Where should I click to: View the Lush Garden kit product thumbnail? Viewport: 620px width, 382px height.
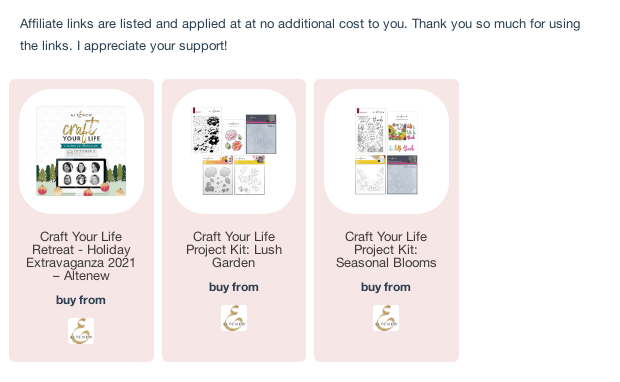click(234, 151)
